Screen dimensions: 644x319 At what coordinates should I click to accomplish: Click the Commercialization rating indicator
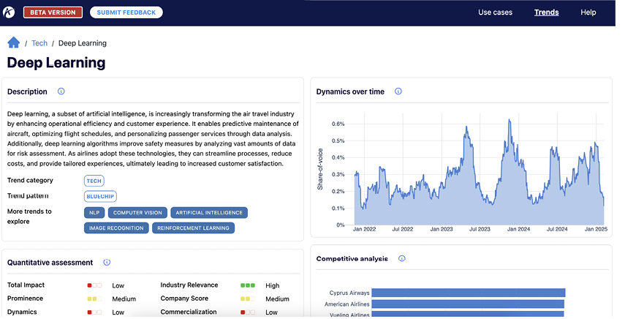[248, 312]
